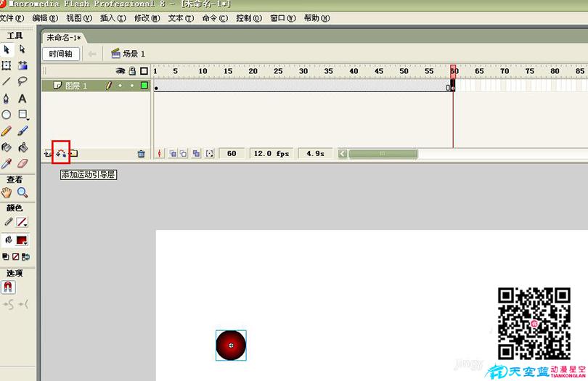Click the 时间轴 timeline button
The image size is (588, 381).
(x=60, y=54)
